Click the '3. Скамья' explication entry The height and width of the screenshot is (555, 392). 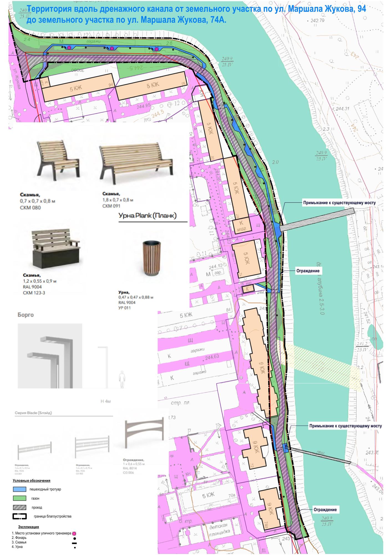19,542
